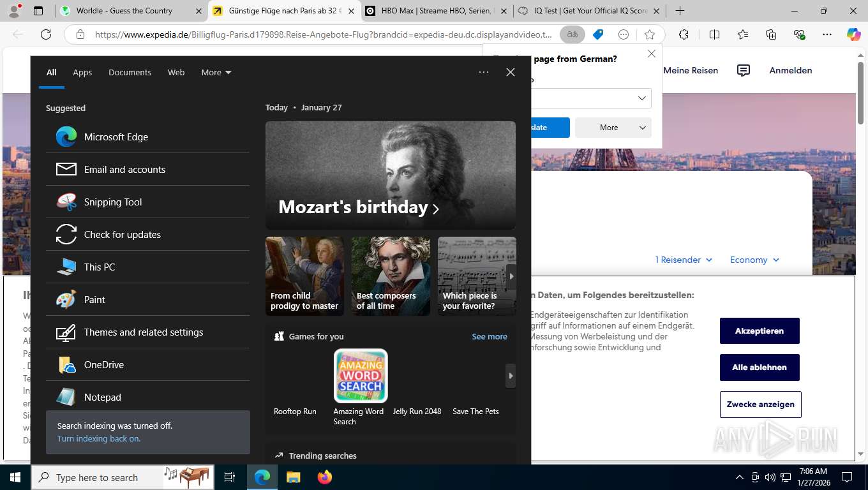Show hidden system tray icons
This screenshot has height=490, width=868.
740,477
